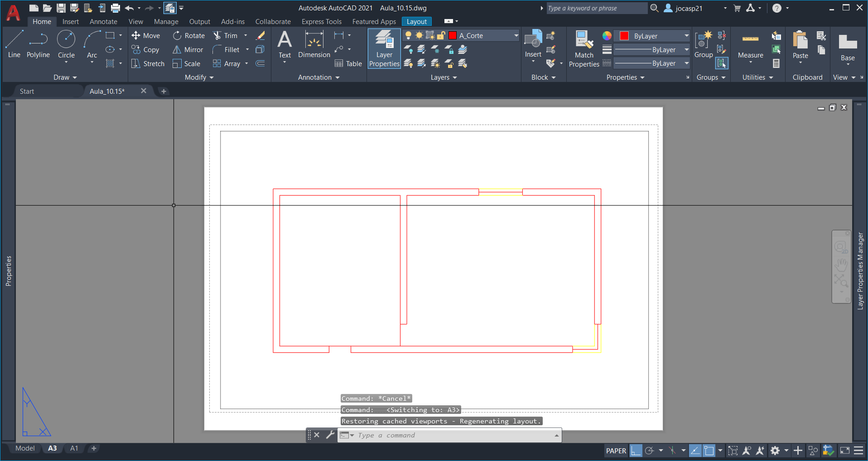Image resolution: width=868 pixels, height=461 pixels.
Task: Click the red A_Corte layer color swatch
Action: pos(452,35)
